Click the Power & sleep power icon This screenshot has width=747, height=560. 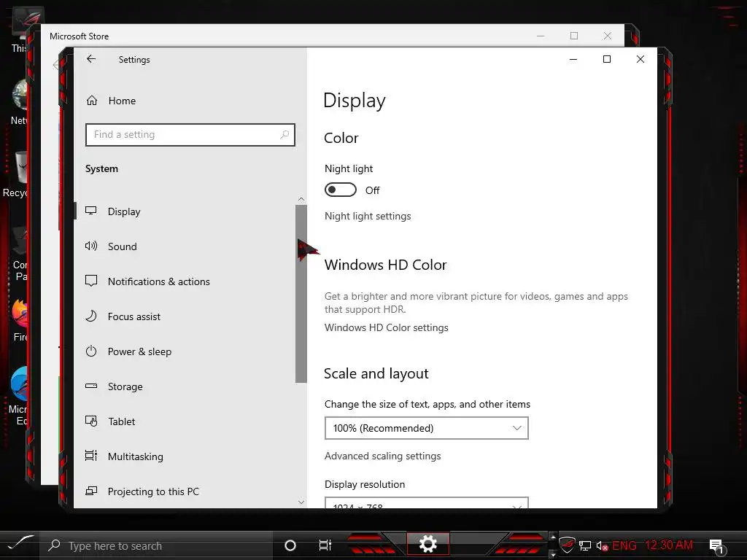click(91, 351)
